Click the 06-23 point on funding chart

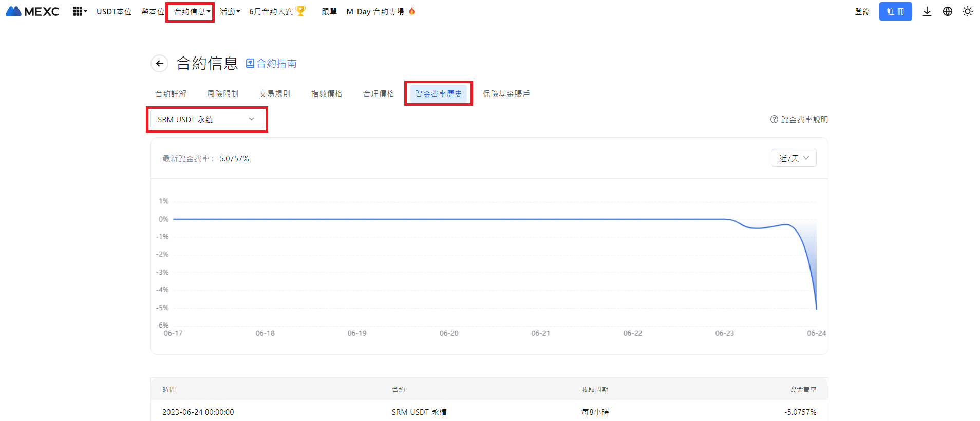point(725,219)
